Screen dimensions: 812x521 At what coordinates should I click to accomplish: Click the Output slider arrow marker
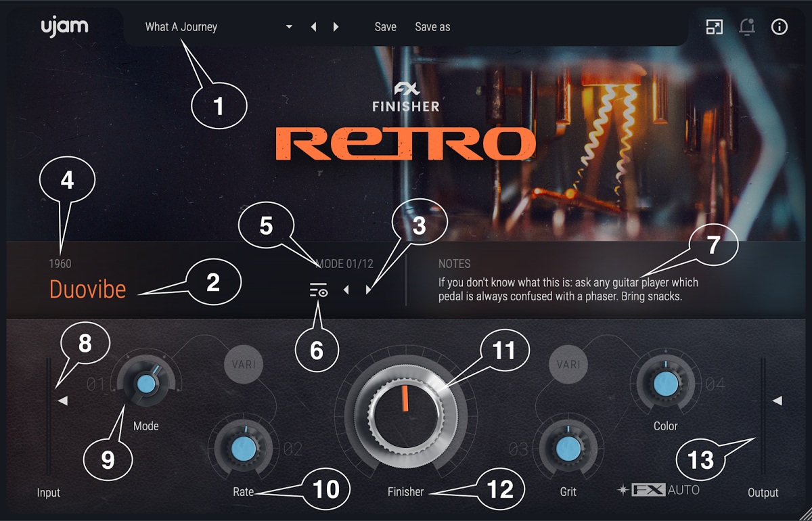tap(778, 401)
